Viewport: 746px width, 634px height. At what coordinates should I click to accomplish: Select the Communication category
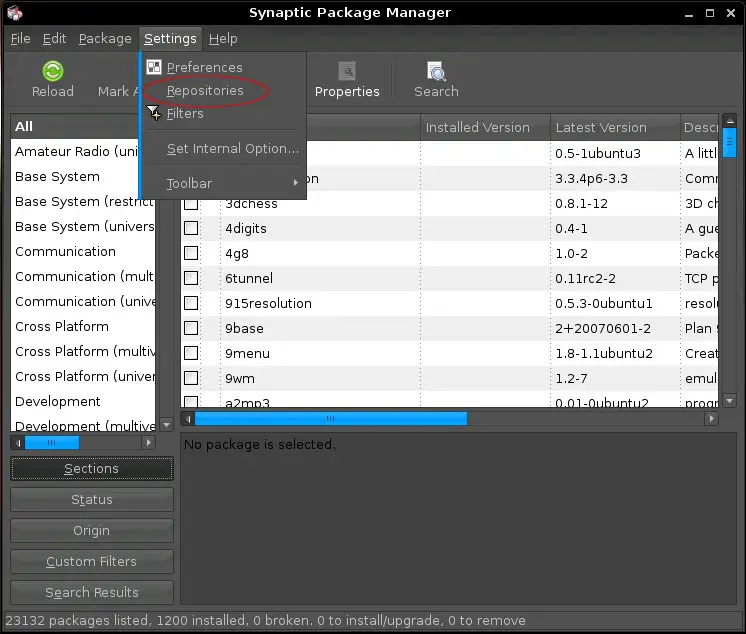click(83, 252)
